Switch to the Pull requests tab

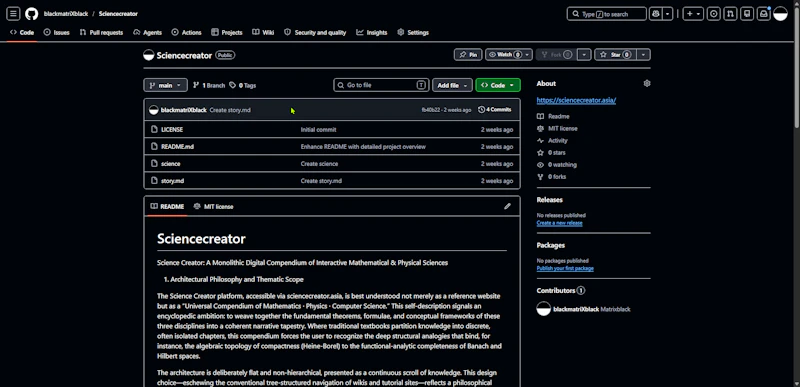tap(101, 32)
